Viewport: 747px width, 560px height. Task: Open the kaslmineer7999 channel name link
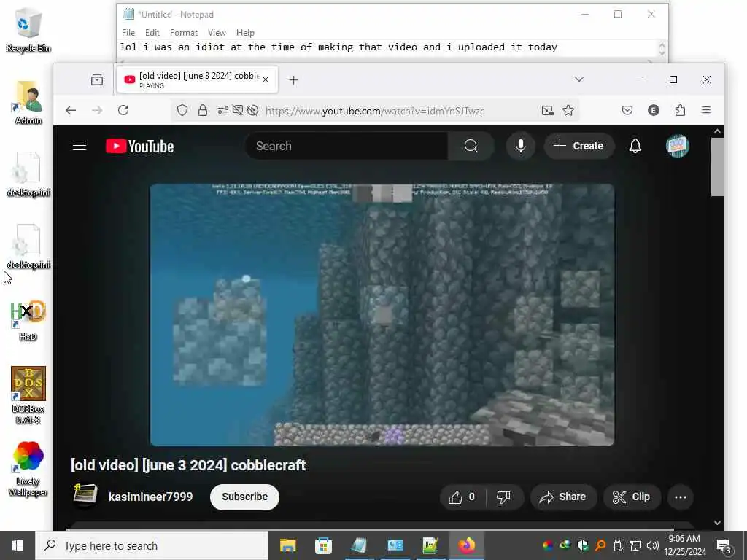point(150,497)
